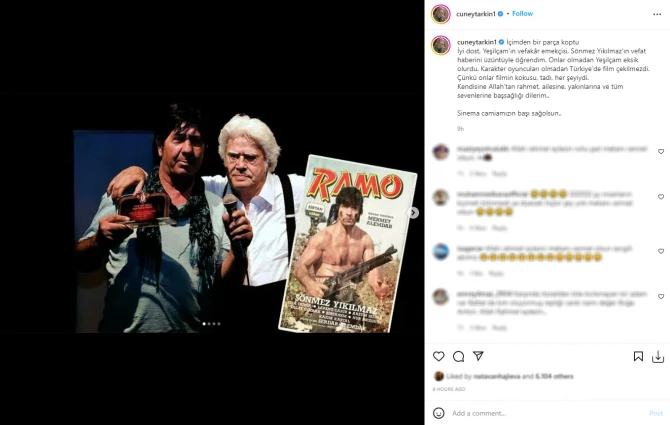Image resolution: width=670 pixels, height=425 pixels.
Task: Open the cuneytarkin1 profile from the header username
Action: click(x=476, y=14)
